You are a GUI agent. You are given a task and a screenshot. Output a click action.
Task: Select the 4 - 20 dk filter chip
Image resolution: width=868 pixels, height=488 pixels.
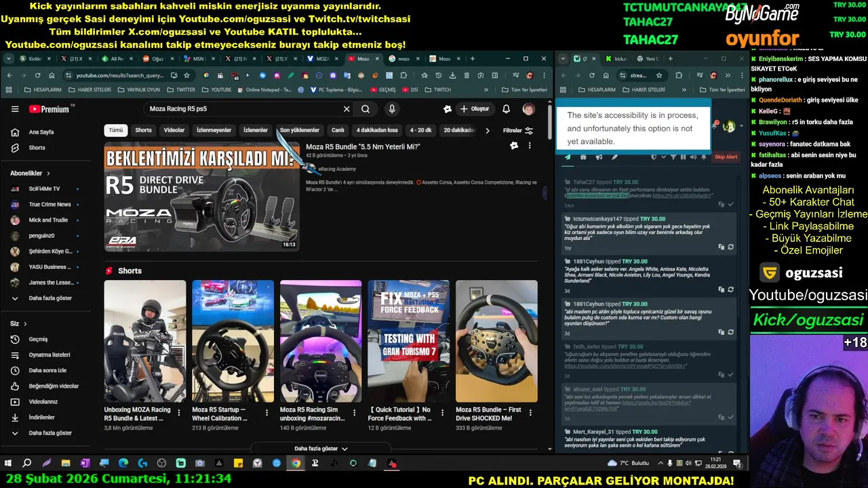coord(420,130)
